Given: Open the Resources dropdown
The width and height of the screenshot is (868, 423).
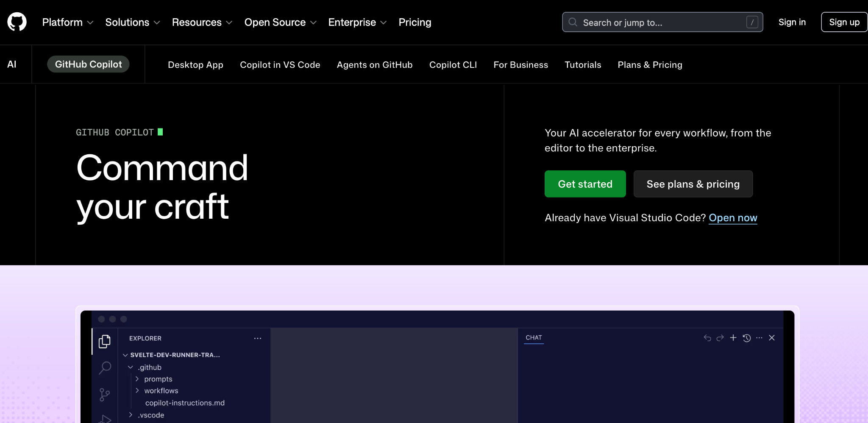Looking at the screenshot, I should [x=202, y=22].
